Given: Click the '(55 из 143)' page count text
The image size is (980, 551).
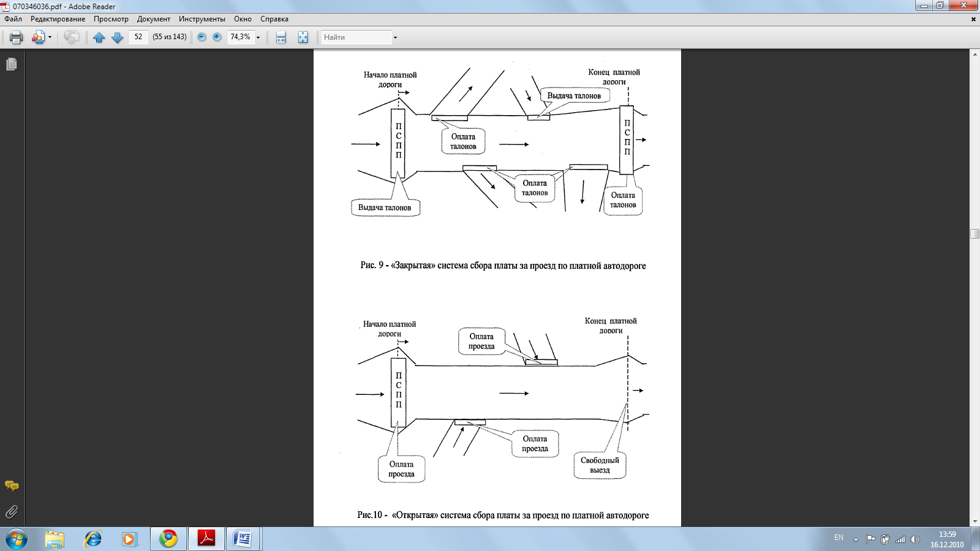Looking at the screenshot, I should coord(170,37).
